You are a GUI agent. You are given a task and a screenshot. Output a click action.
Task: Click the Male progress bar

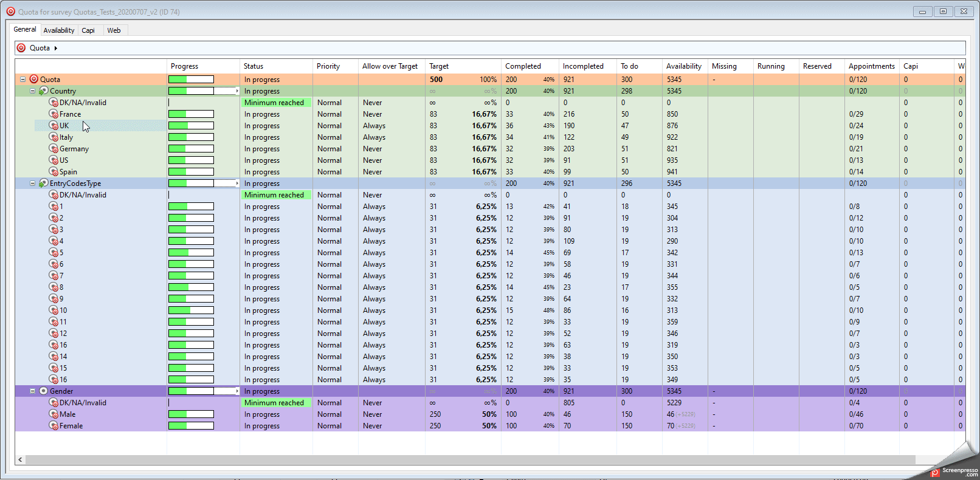coord(191,414)
